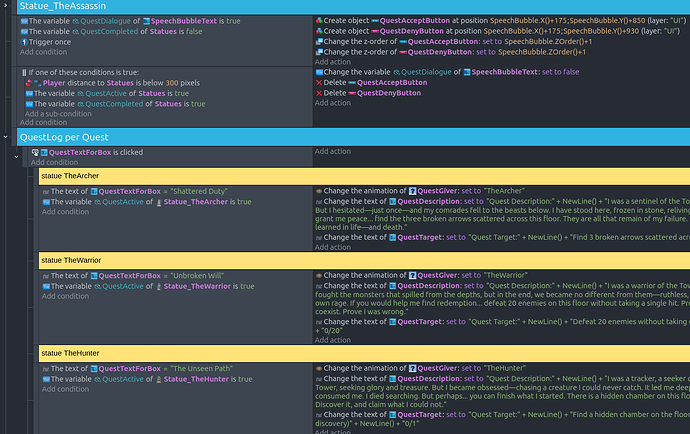The height and width of the screenshot is (434, 690).
Task: Click Add condition below Trigger once
Action: pyautogui.click(x=45, y=52)
